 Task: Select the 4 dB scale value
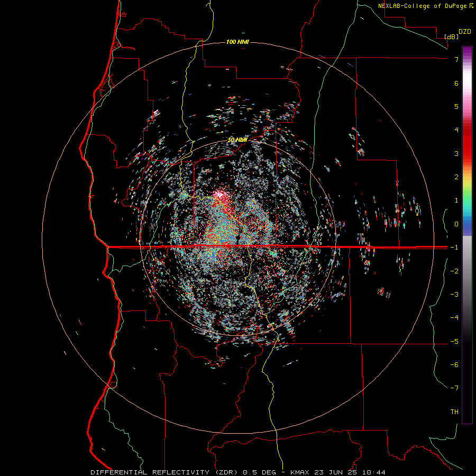[456, 130]
